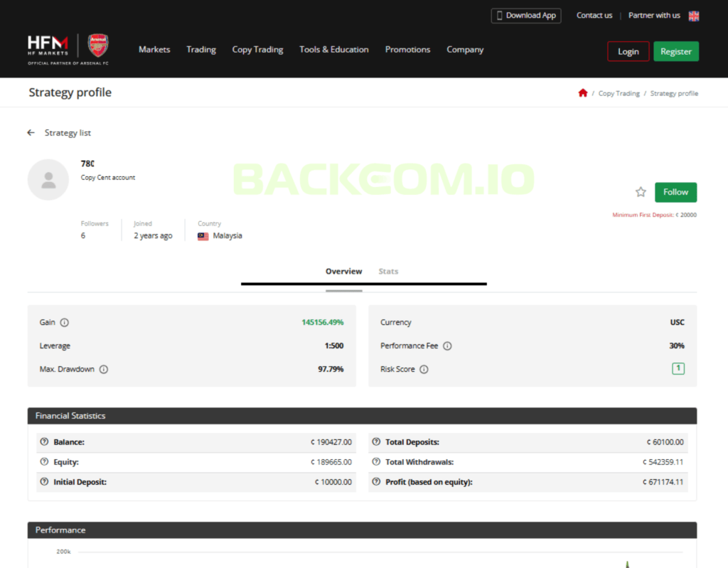Click the Max. Drawdown info icon
This screenshot has width=728, height=568.
click(x=104, y=370)
